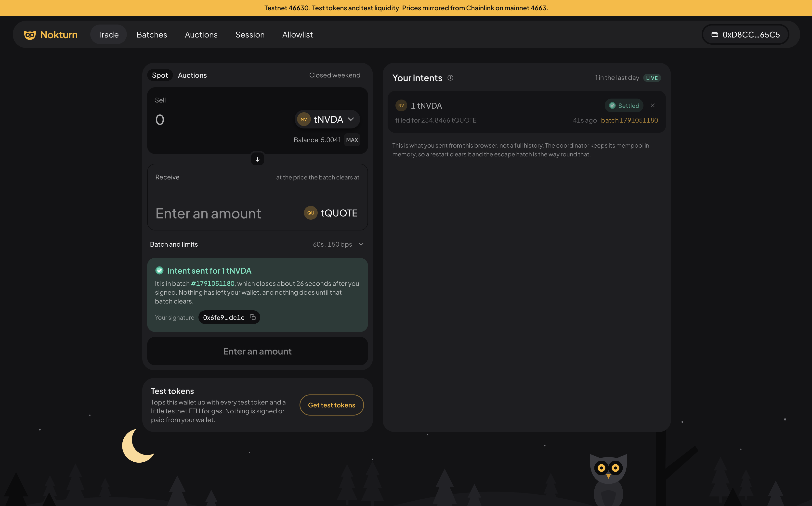
Task: Click the QU icon beside tQUOTE
Action: tap(310, 213)
